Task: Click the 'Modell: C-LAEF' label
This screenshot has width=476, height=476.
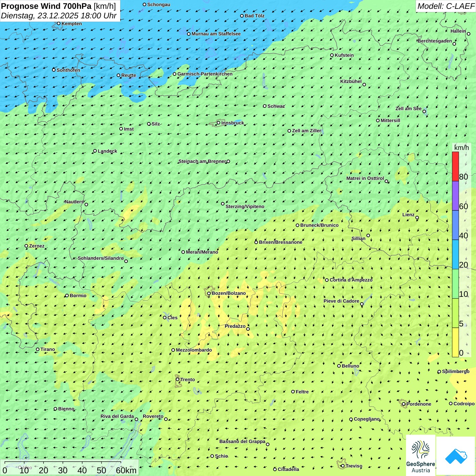Action: [445, 6]
